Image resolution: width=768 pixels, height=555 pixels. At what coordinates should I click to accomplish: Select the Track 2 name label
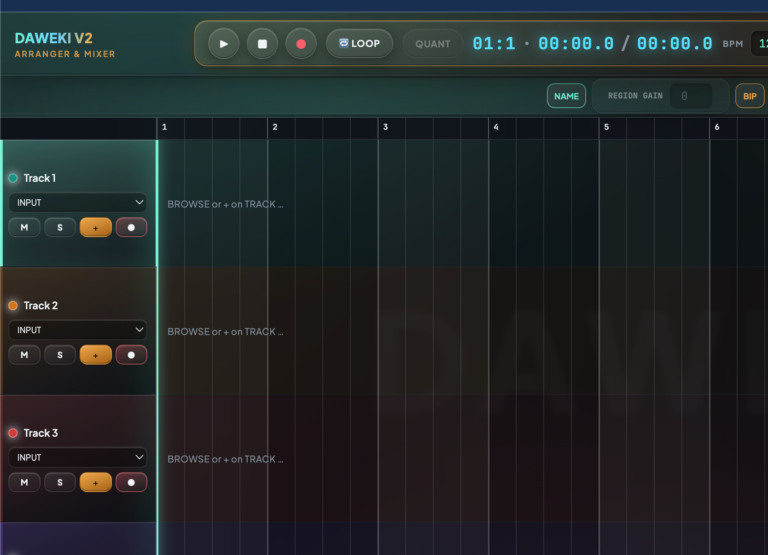point(41,305)
